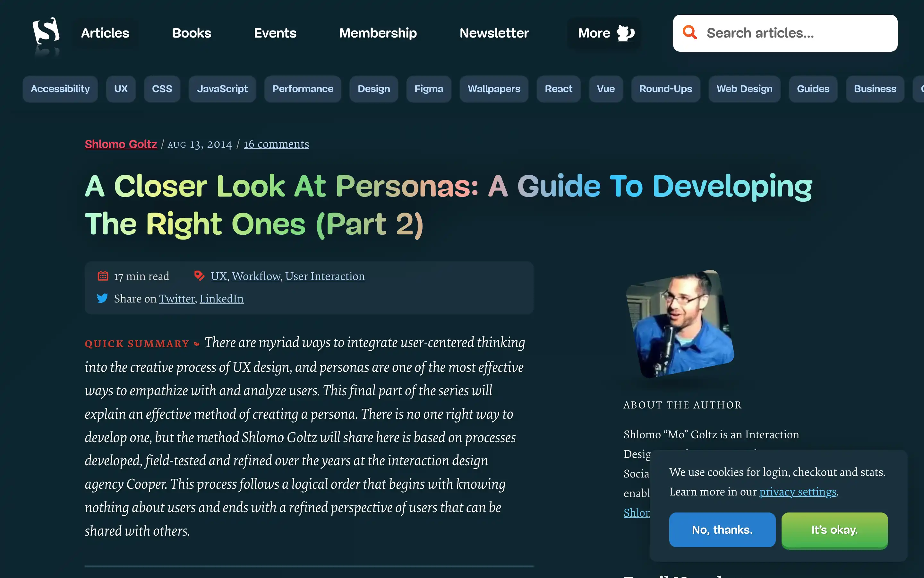Open the UX tag link in article meta

pyautogui.click(x=219, y=276)
